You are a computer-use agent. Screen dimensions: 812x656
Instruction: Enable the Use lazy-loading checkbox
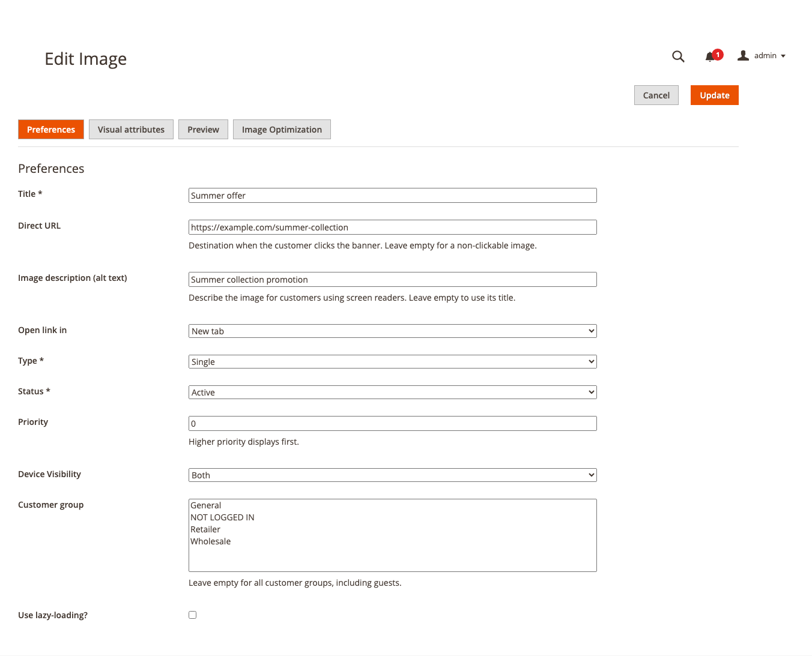193,615
